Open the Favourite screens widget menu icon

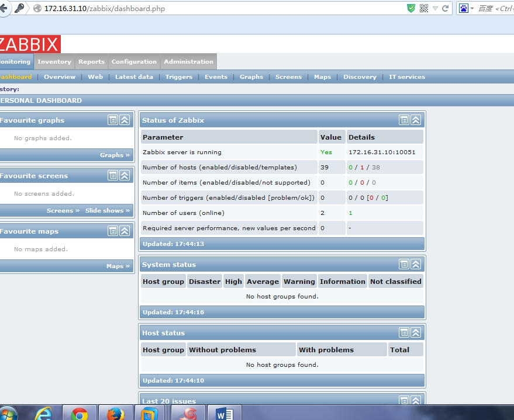[113, 176]
